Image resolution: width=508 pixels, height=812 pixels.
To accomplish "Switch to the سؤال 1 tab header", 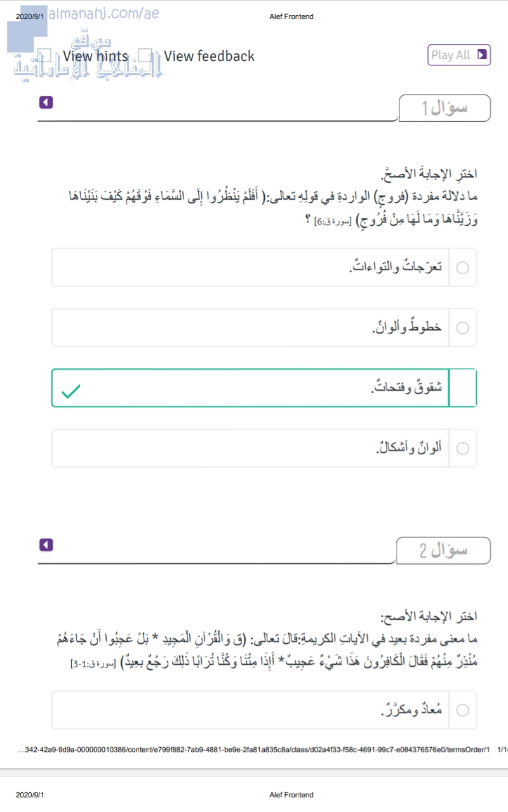I will [444, 108].
